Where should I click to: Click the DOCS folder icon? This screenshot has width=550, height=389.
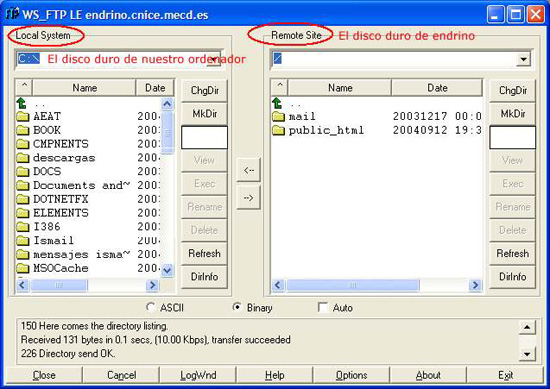pos(22,172)
